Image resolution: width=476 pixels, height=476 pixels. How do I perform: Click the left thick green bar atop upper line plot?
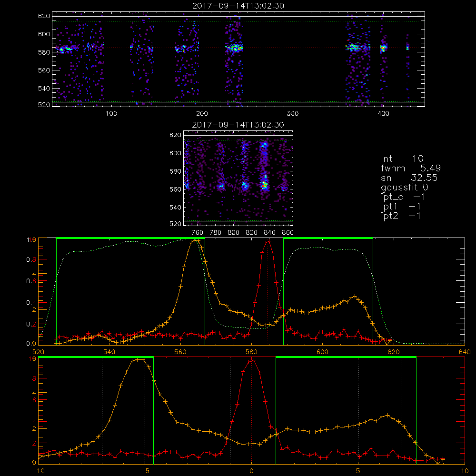(x=130, y=238)
